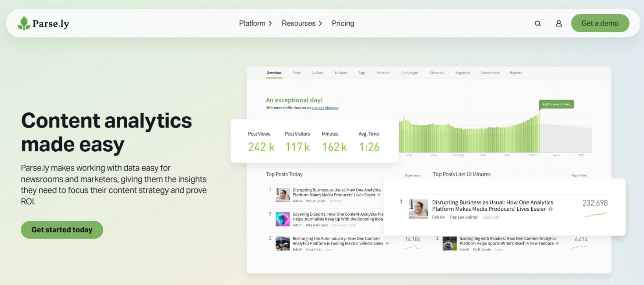
Task: Click the "Top Posts Today" heading
Action: pyautogui.click(x=284, y=174)
